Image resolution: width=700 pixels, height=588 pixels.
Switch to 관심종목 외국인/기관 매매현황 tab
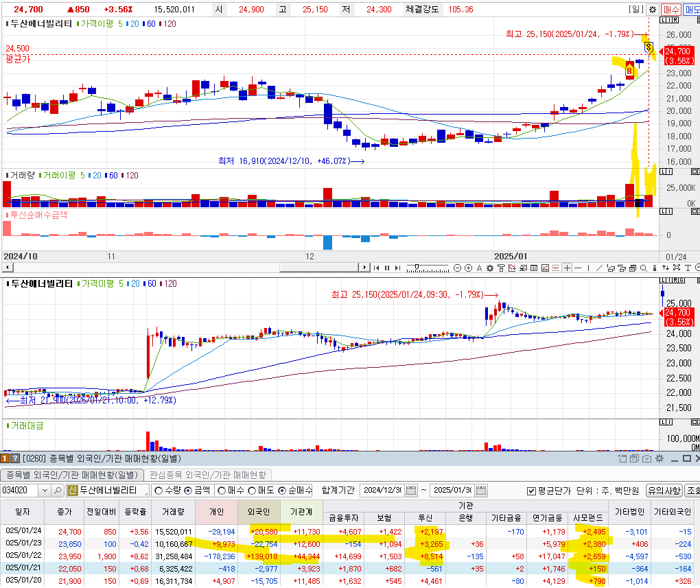207,475
